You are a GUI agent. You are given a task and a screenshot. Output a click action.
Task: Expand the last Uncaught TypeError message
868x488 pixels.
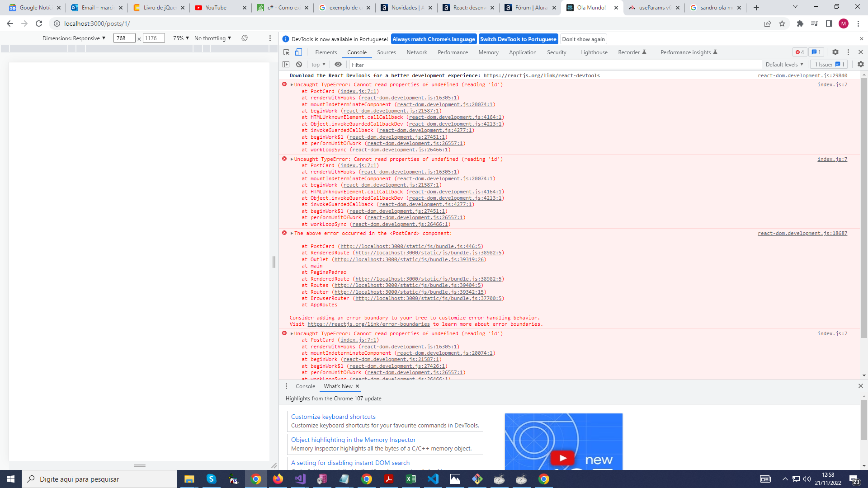pos(292,334)
